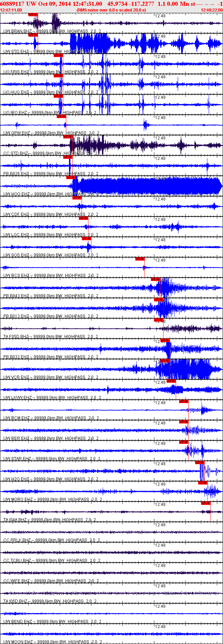Click the red pick marker on UO FRIS trace

[x=58, y=55]
